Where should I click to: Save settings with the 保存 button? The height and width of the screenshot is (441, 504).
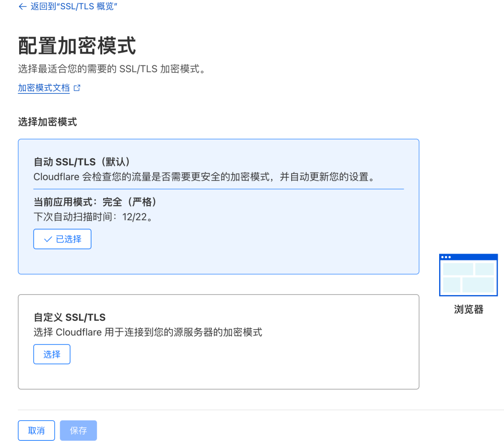tap(78, 430)
